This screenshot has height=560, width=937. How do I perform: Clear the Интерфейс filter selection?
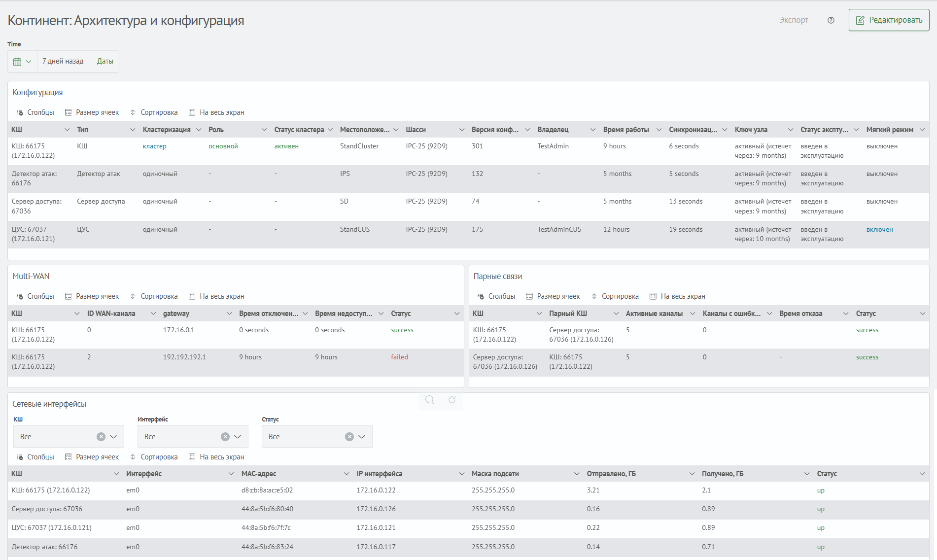tap(225, 437)
